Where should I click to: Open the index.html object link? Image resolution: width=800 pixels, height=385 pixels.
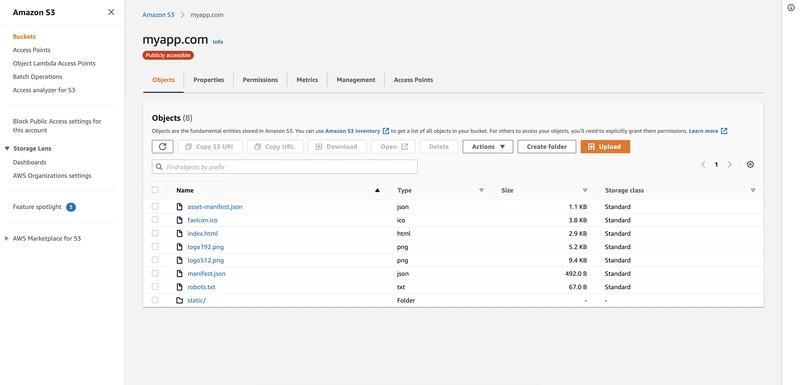pos(203,234)
